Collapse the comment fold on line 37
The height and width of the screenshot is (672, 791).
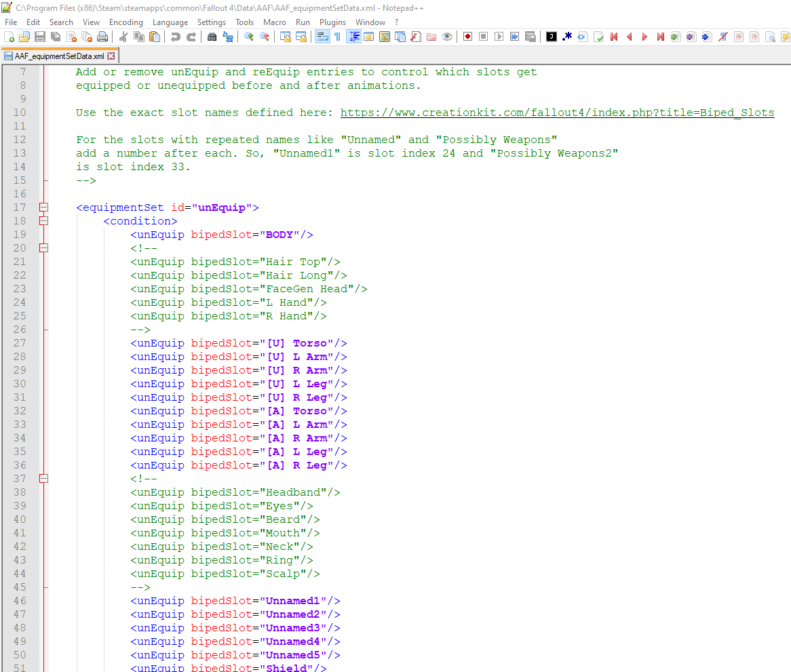(44, 479)
